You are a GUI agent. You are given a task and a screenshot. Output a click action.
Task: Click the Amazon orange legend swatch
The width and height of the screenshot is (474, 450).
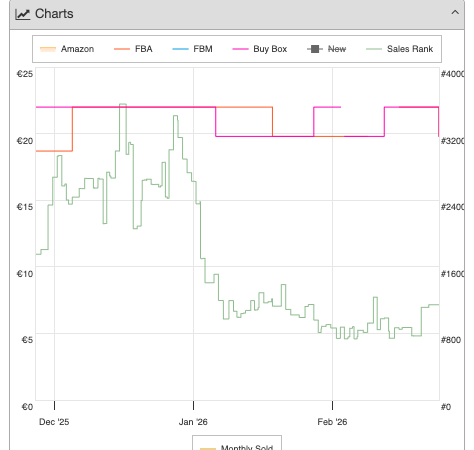click(48, 49)
